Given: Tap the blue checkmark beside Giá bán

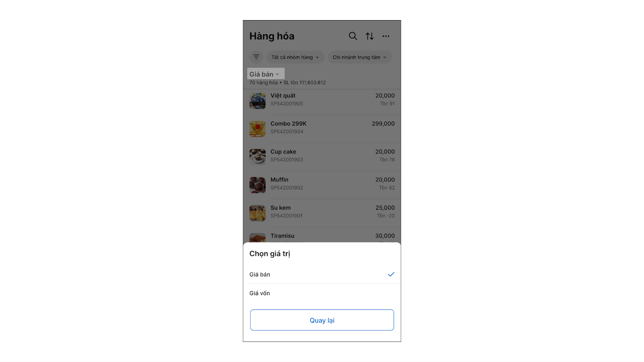Looking at the screenshot, I should click(391, 274).
